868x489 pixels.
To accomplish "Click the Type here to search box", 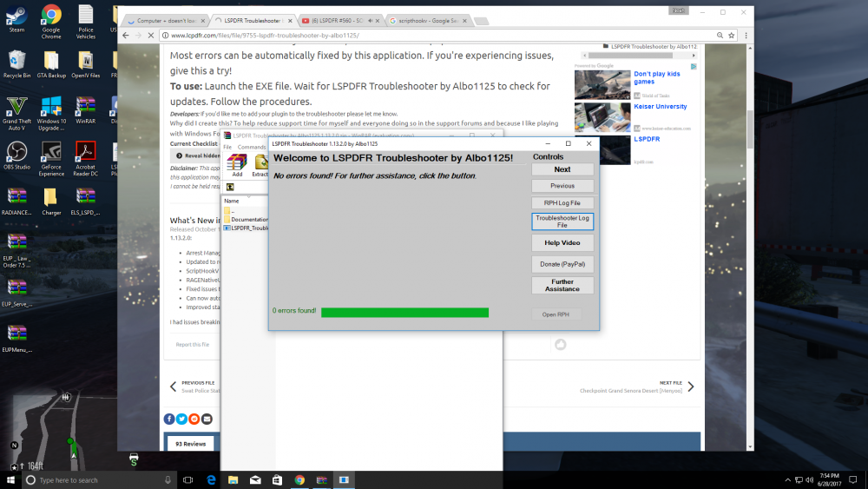I will [x=100, y=480].
